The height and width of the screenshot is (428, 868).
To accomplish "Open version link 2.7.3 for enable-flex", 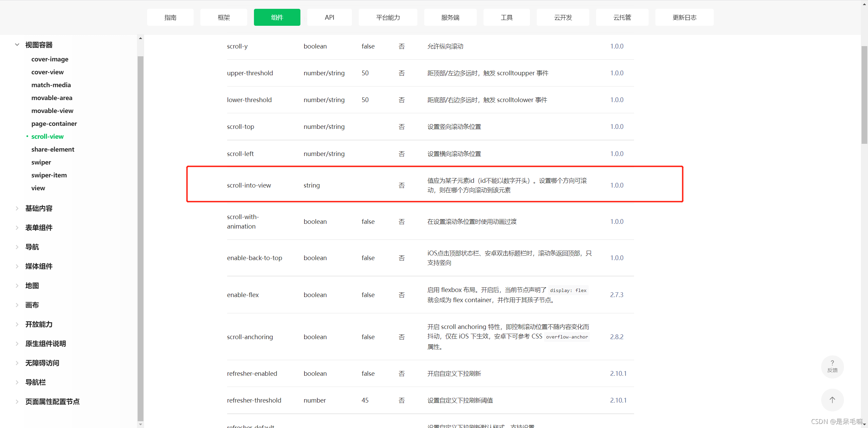I will pos(616,295).
